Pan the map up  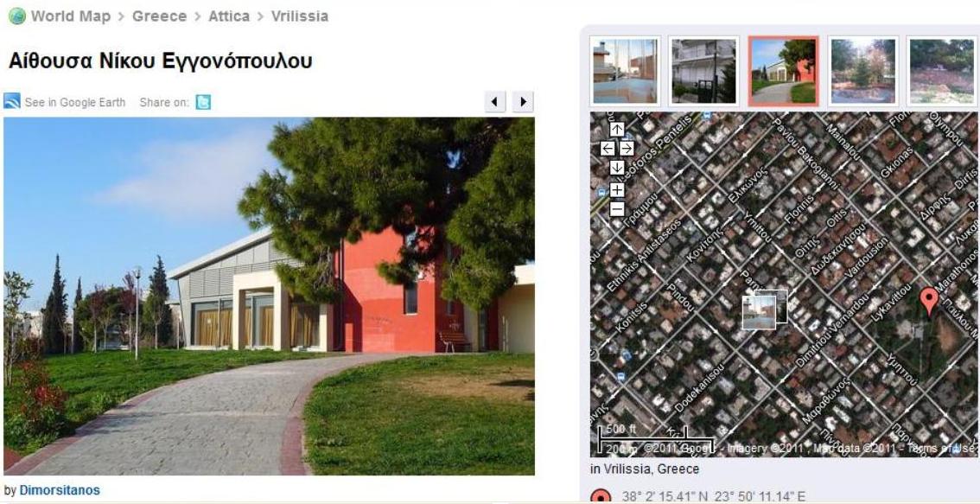tap(617, 130)
